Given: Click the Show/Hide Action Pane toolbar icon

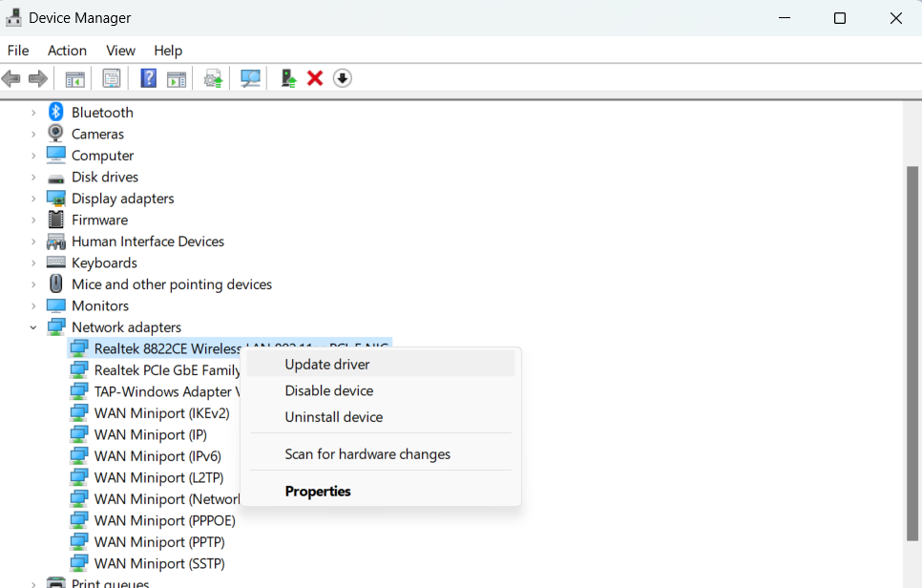Looking at the screenshot, I should 177,78.
